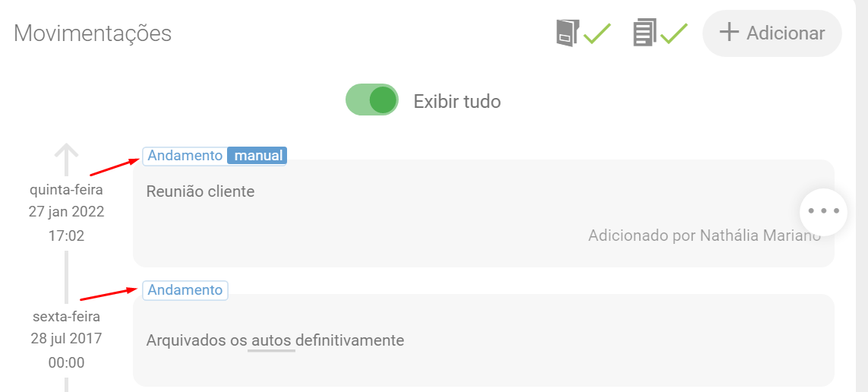This screenshot has height=392, width=868.
Task: Click the underlined word autos
Action: (271, 340)
